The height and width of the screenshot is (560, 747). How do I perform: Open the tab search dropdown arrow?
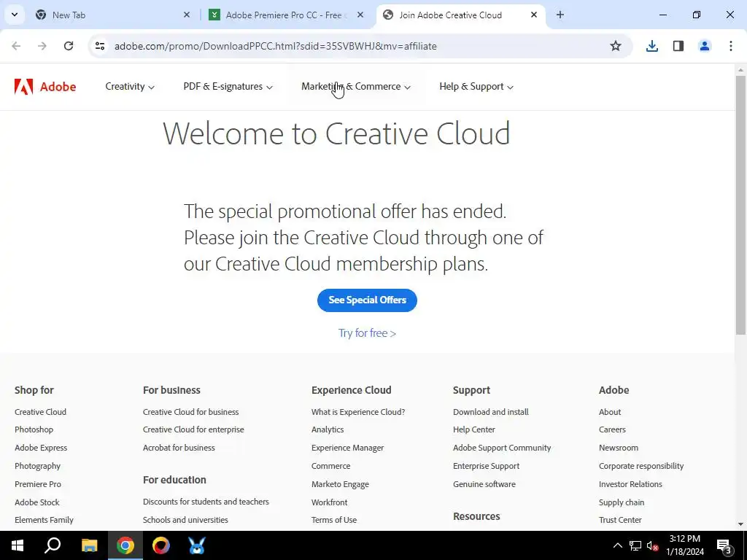(x=15, y=15)
